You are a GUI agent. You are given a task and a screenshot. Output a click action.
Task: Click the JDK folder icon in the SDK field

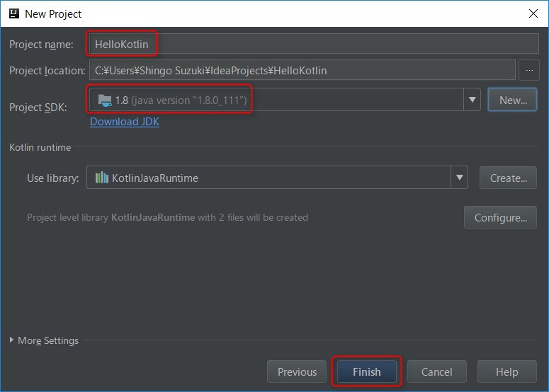point(105,100)
